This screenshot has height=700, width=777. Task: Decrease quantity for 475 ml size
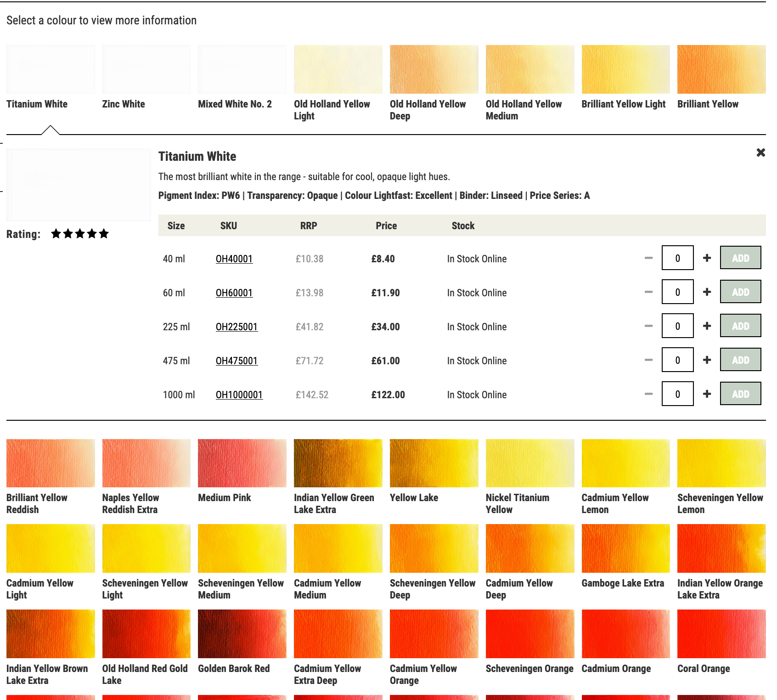coord(648,360)
